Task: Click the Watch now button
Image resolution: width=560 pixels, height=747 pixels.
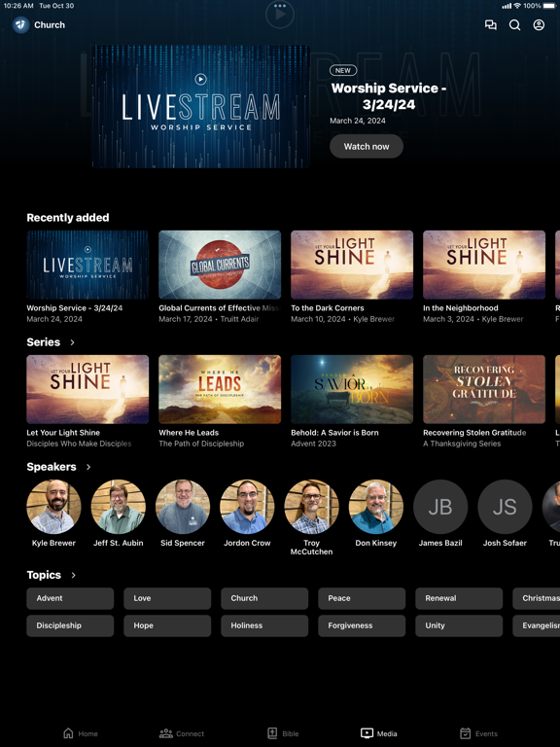Action: pyautogui.click(x=367, y=146)
